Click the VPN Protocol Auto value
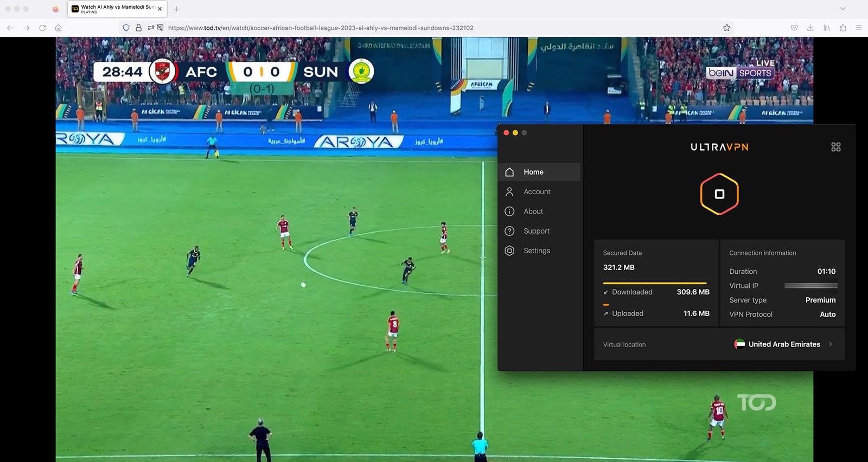The height and width of the screenshot is (462, 868). point(828,314)
